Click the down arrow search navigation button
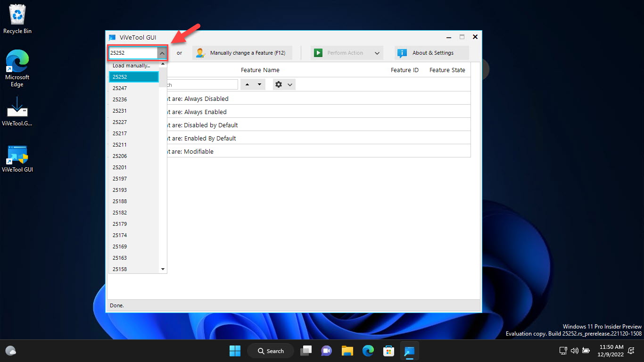The image size is (644, 362). pyautogui.click(x=259, y=84)
